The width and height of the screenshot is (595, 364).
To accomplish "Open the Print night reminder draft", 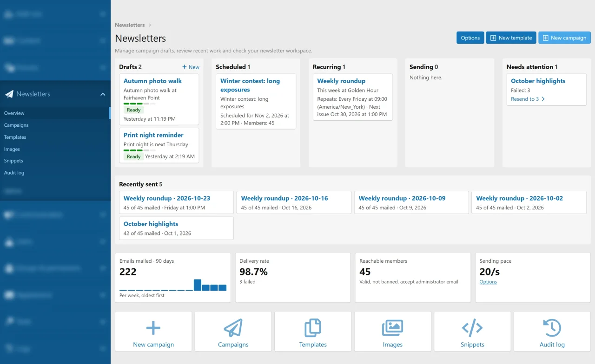I will [153, 135].
